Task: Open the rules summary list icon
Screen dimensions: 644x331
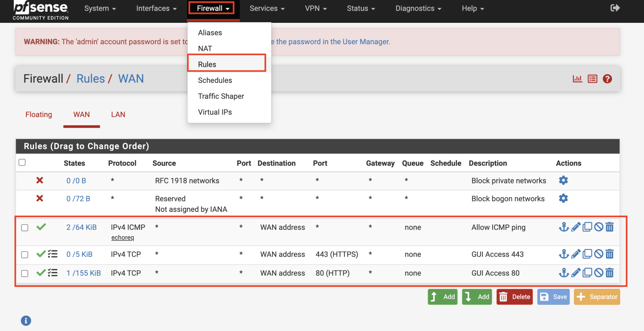Action: 592,79
